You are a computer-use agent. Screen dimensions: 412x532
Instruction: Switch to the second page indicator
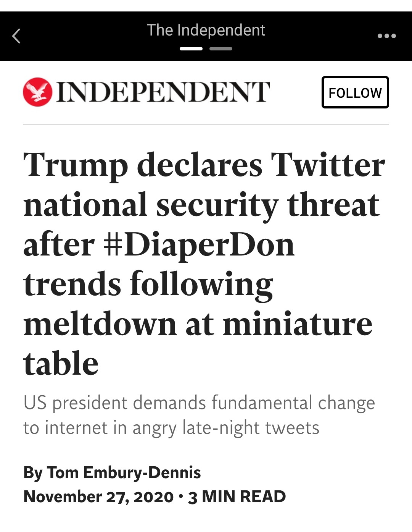click(221, 49)
